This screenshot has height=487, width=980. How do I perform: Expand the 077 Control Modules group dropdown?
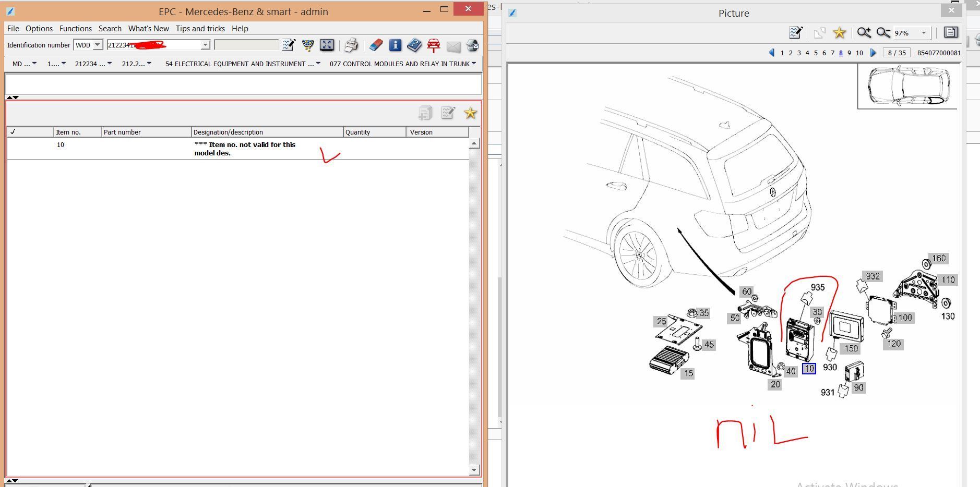tap(473, 64)
